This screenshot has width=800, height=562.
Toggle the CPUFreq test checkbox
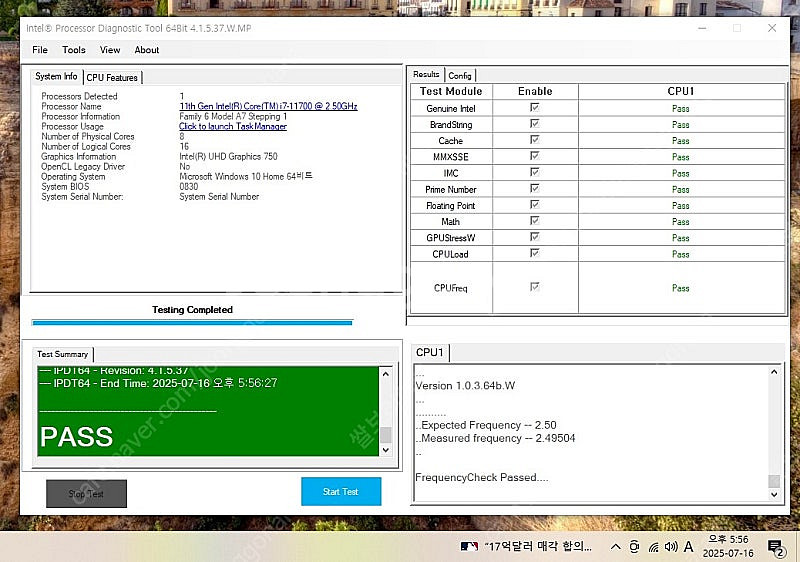[535, 287]
